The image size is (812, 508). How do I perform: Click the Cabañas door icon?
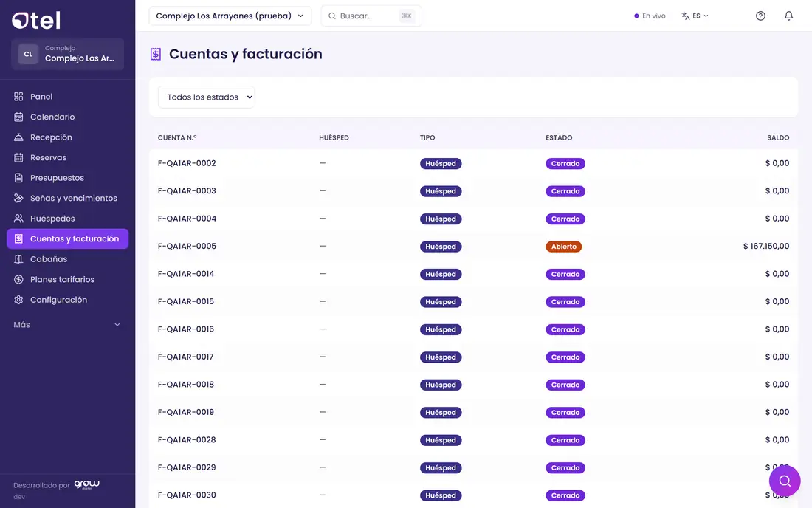click(x=18, y=259)
